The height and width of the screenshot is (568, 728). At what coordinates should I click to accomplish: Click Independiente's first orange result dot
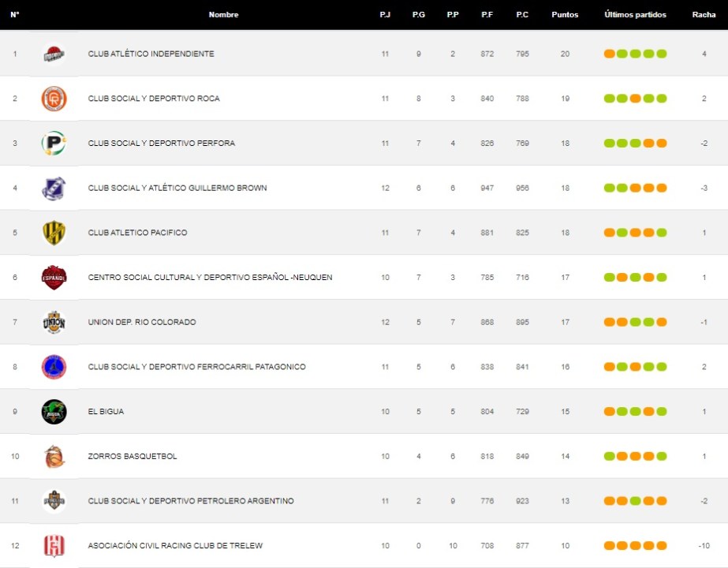point(610,54)
